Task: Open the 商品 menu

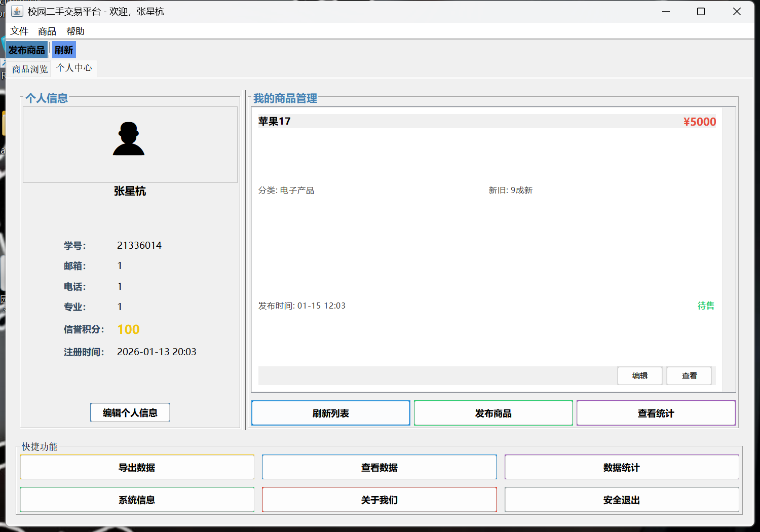Action: tap(47, 31)
